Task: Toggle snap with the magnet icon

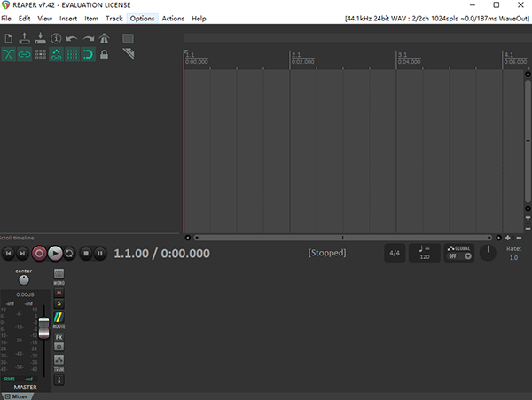Action: click(88, 54)
